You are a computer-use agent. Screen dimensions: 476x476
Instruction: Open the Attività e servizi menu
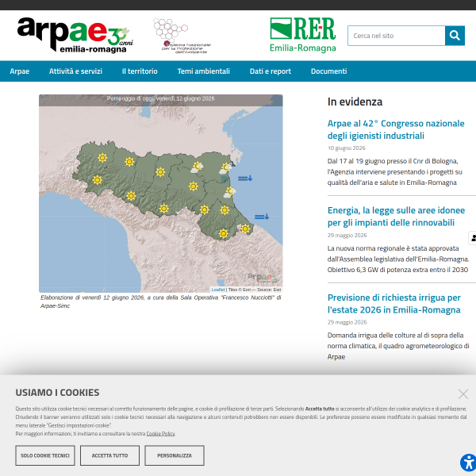click(75, 71)
